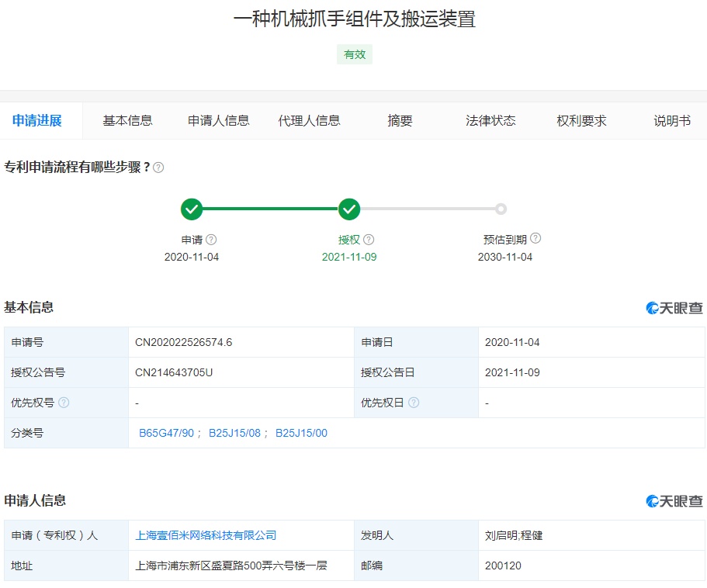Click the 天眼查 logo in 基本信息 section
The width and height of the screenshot is (707, 588).
[x=674, y=308]
